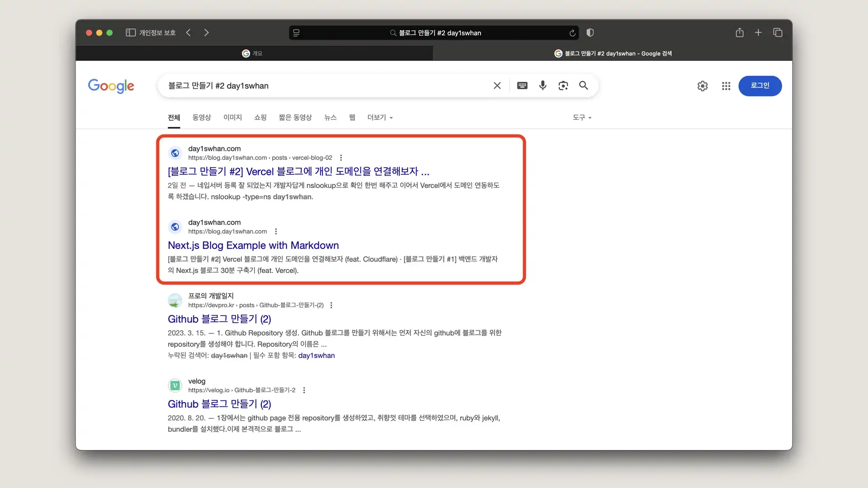
Task: Open the privacy shield icon next to address bar
Action: (590, 33)
